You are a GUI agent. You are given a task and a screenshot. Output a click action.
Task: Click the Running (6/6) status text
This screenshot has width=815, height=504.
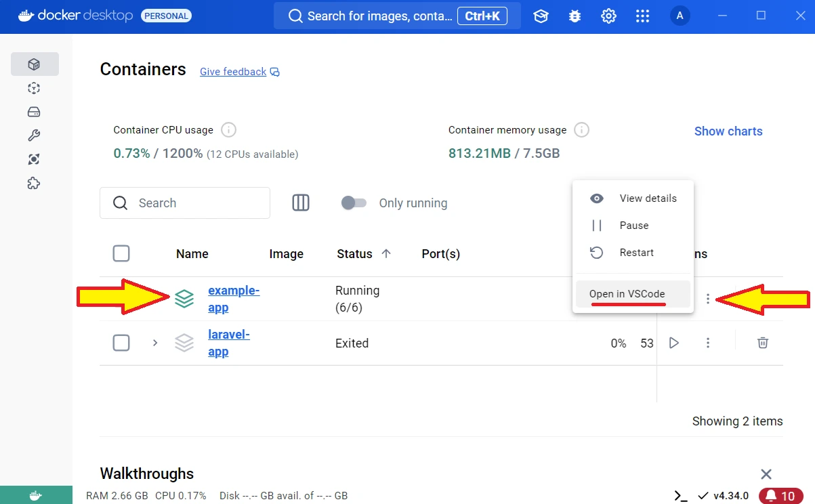[358, 299]
